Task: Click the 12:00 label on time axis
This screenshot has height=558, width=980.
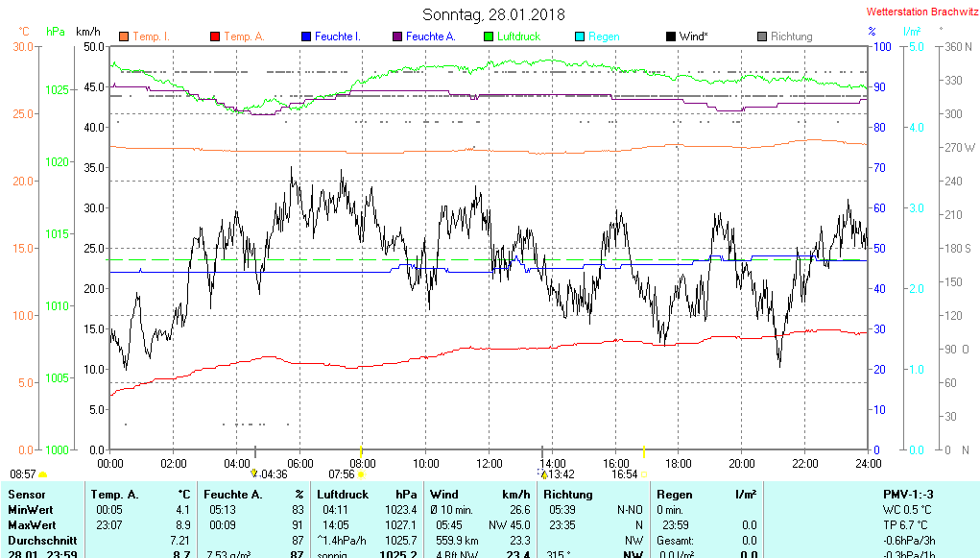Action: (x=489, y=463)
